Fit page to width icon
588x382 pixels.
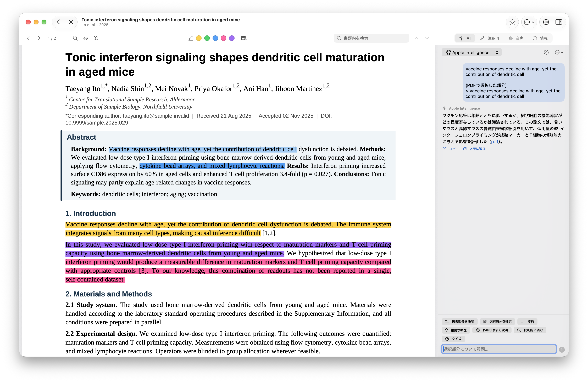coord(85,38)
